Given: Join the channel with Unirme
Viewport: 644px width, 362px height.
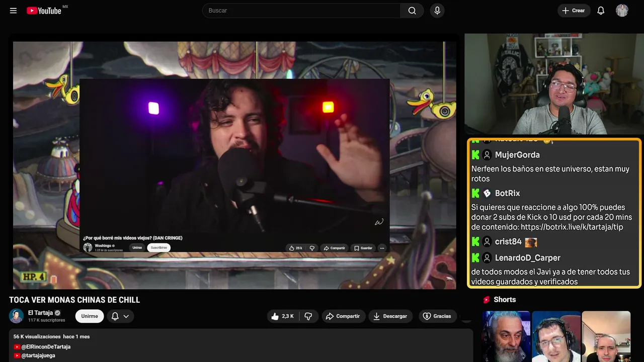Looking at the screenshot, I should 90,316.
